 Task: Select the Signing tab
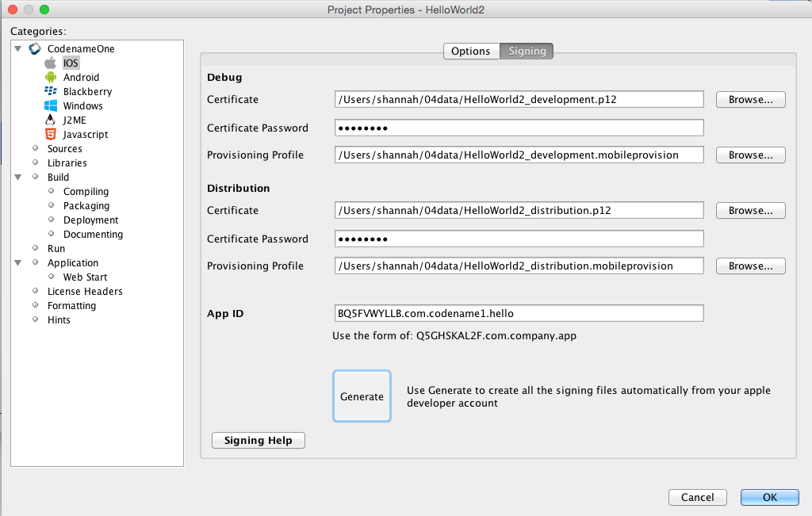527,52
